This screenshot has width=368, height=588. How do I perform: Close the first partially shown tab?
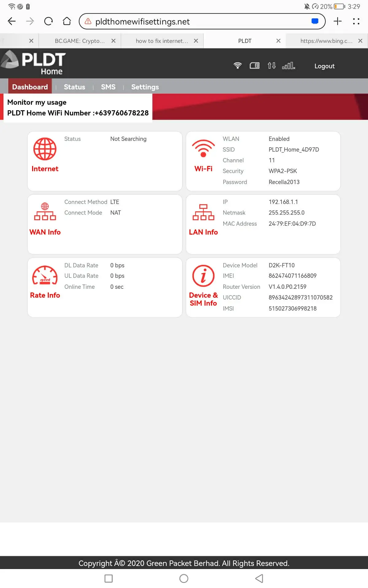tap(31, 41)
